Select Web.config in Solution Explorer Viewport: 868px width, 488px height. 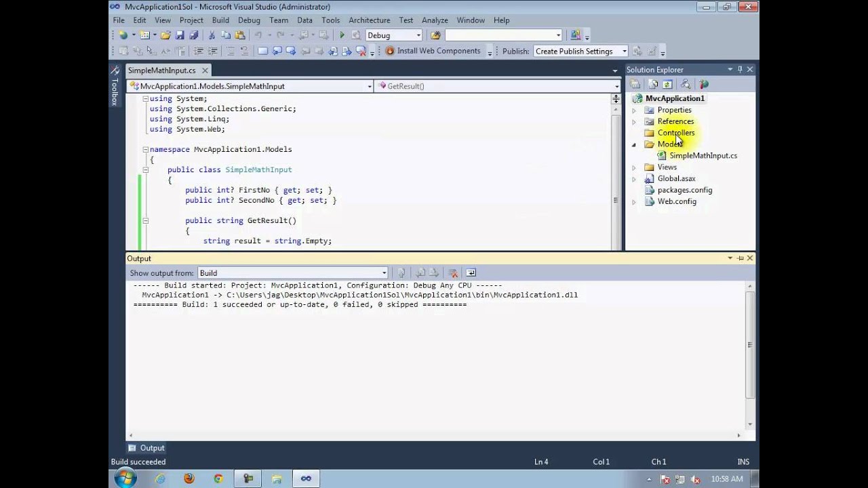(677, 201)
